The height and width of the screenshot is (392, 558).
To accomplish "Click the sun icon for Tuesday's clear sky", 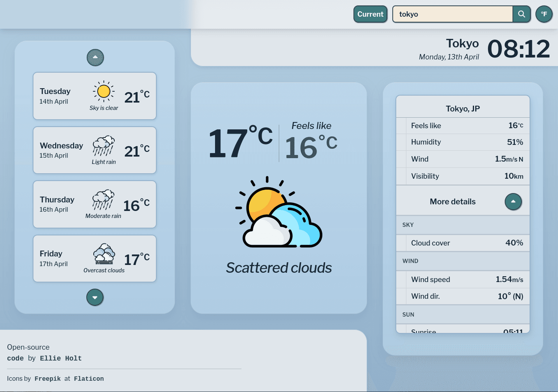I will (x=103, y=92).
